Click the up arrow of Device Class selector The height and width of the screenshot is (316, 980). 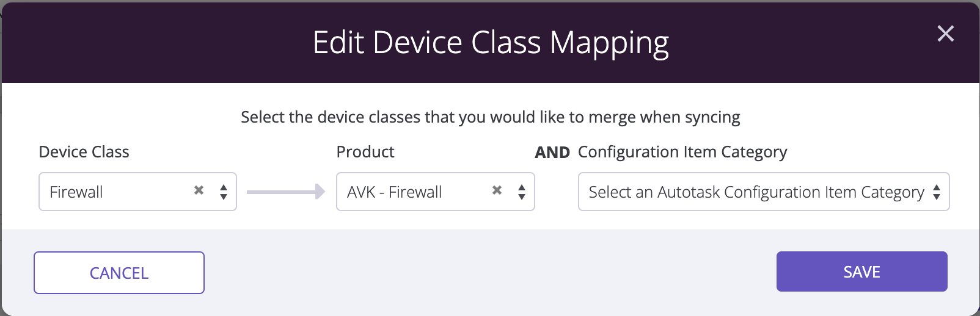(224, 188)
